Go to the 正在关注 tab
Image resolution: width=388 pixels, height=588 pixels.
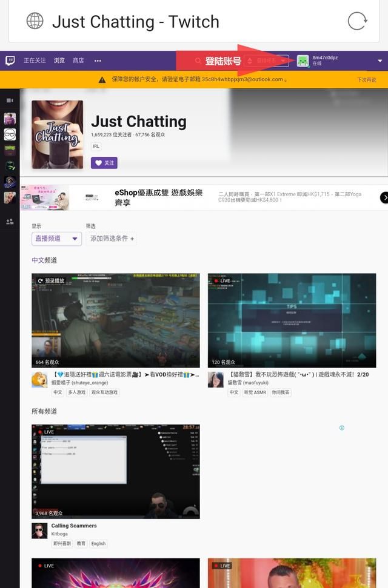35,61
